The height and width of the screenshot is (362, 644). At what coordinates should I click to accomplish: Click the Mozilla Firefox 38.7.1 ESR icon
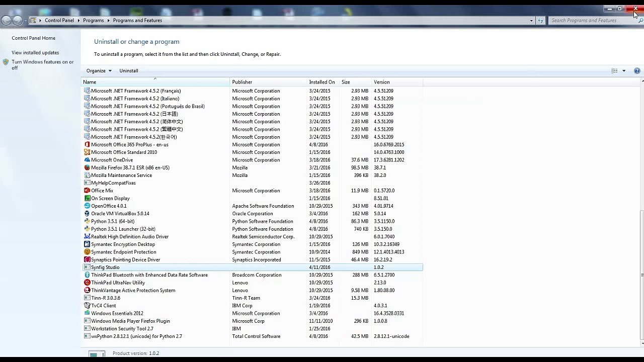pos(87,168)
